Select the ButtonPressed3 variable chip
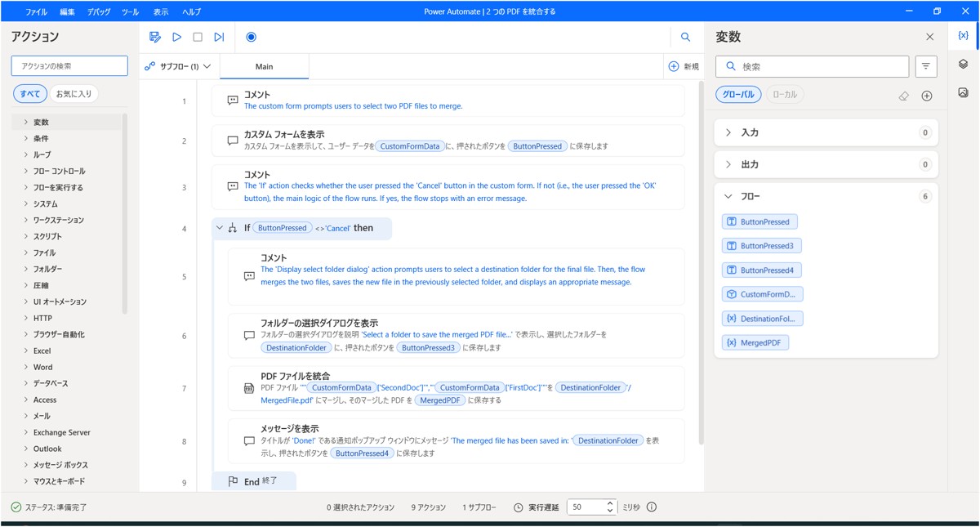This screenshot has width=980, height=527. coord(763,246)
